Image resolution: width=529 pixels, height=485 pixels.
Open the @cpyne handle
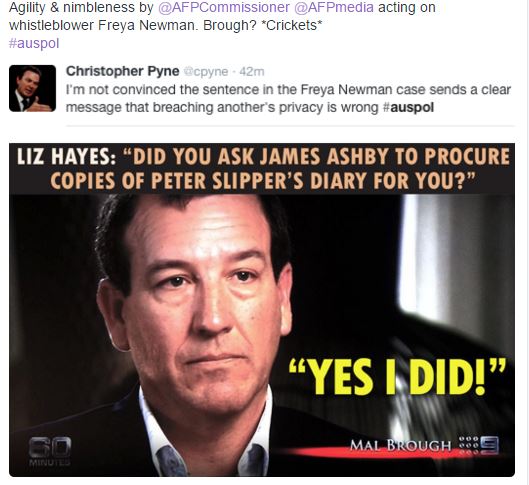206,72
